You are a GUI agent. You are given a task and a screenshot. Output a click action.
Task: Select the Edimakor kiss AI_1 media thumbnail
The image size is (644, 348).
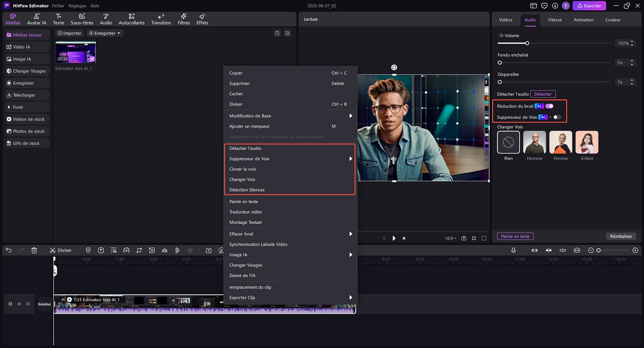pos(76,52)
